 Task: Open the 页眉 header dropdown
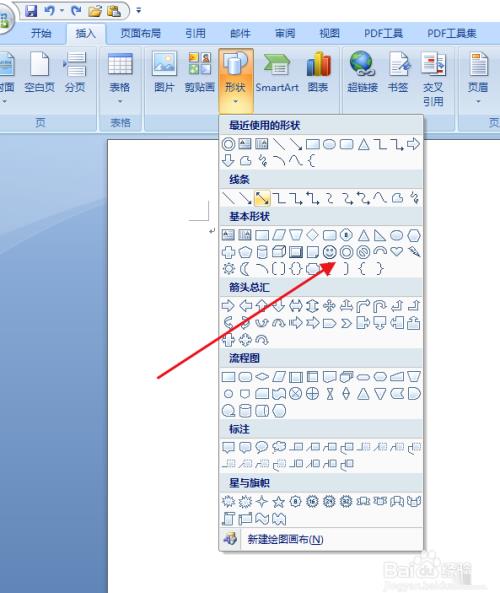click(x=478, y=78)
